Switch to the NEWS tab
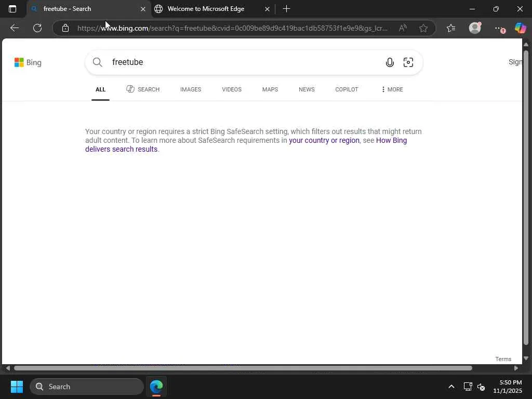Screen dimensions: 532x399 pyautogui.click(x=307, y=89)
